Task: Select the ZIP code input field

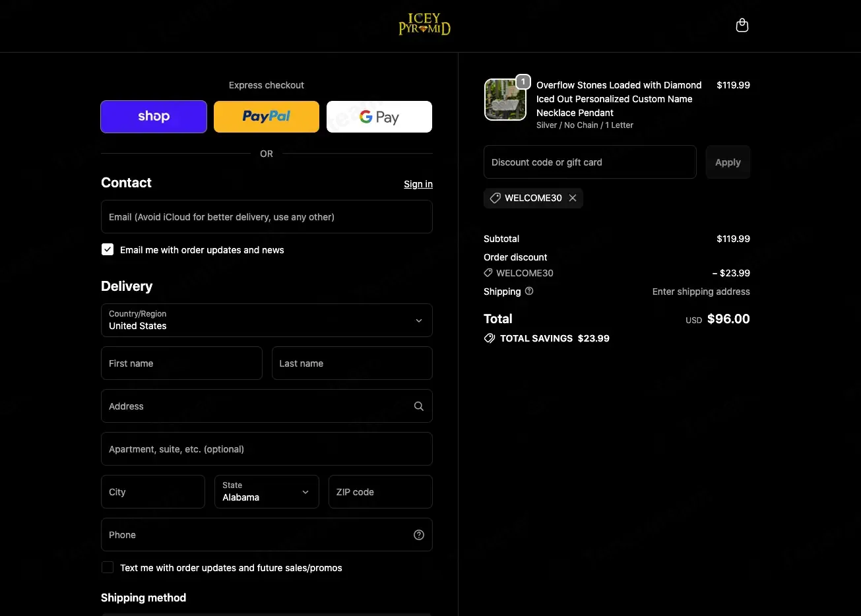Action: coord(381,492)
